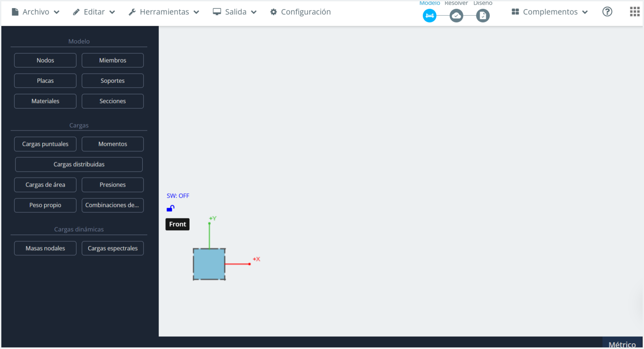This screenshot has height=349, width=644.
Task: Click the blue view cube square
Action: coord(209,264)
